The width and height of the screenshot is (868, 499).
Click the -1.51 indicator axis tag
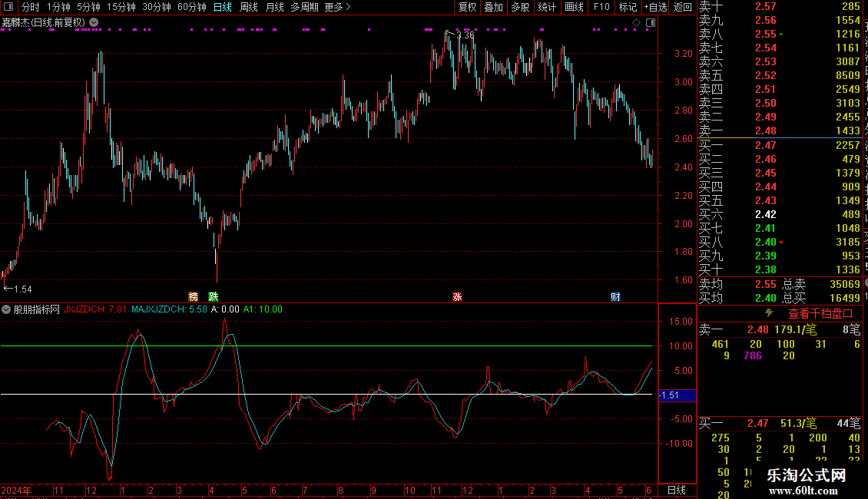click(677, 395)
